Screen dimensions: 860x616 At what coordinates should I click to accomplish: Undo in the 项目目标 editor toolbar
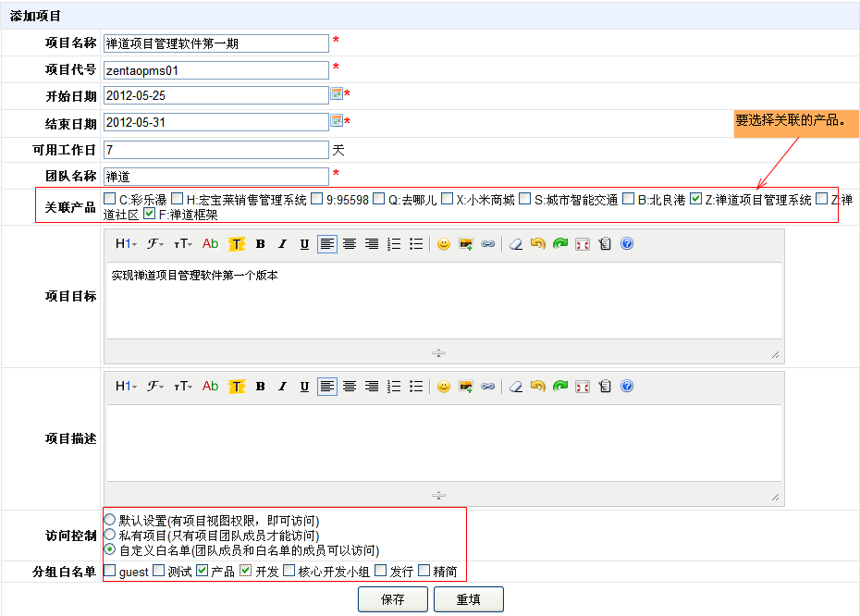(x=538, y=243)
